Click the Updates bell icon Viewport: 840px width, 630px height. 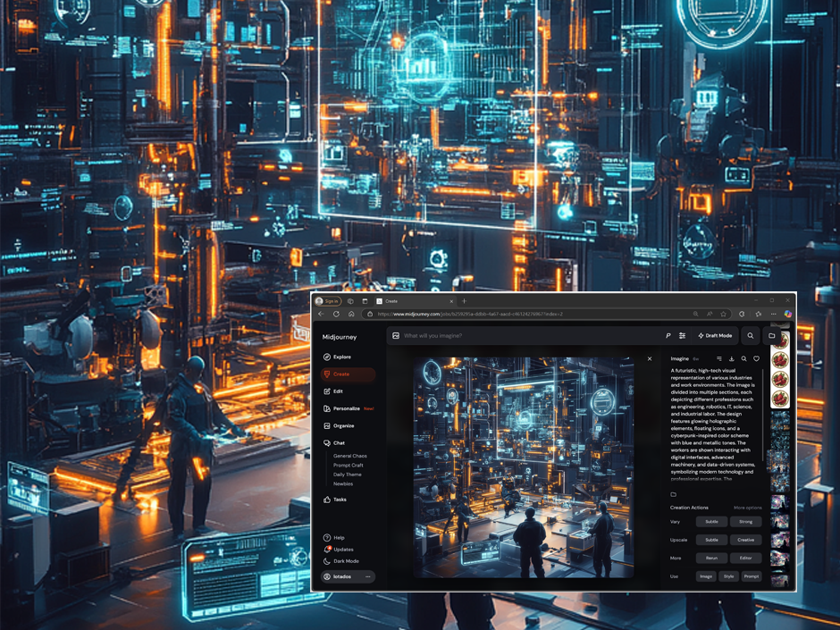pos(328,550)
